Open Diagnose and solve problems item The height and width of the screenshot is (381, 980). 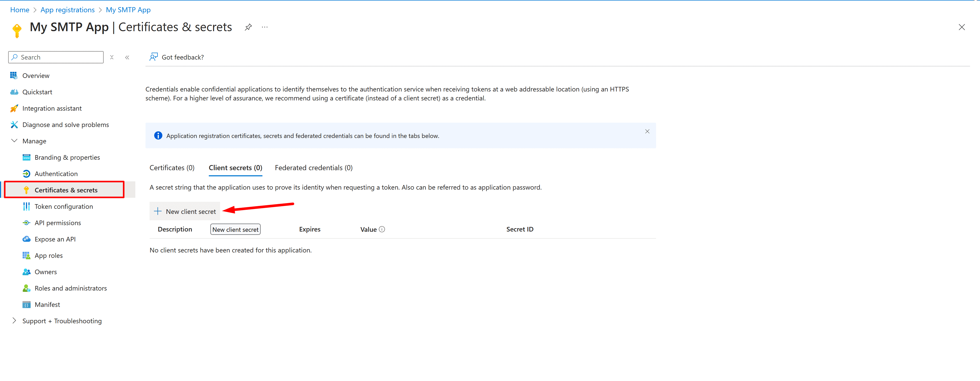(65, 125)
